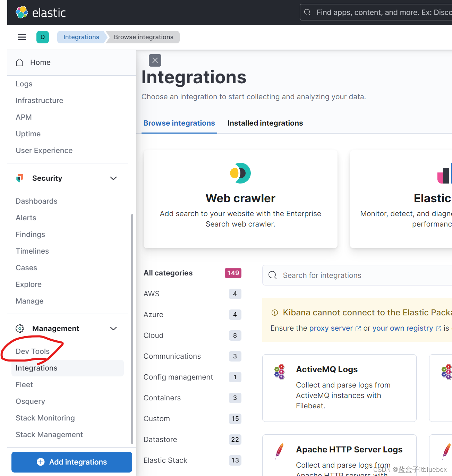Open Infrastructure in the sidebar
Image resolution: width=452 pixels, height=476 pixels.
tap(40, 101)
